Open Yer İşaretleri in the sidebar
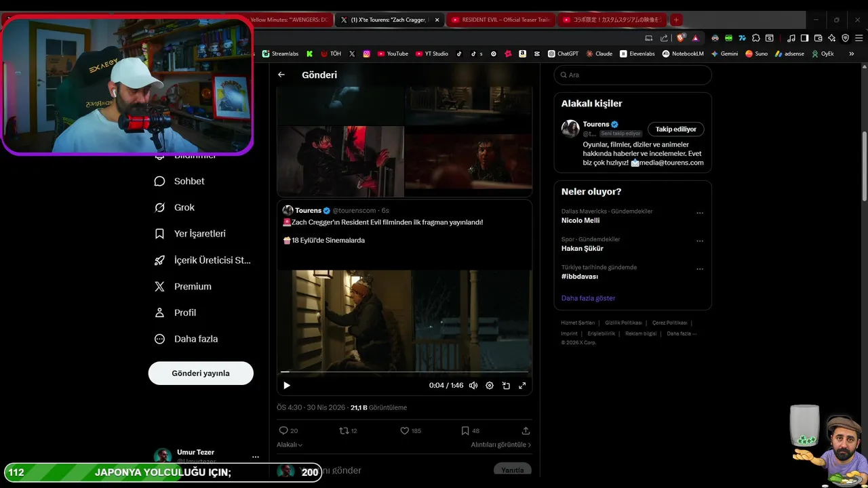The image size is (868, 488). 190,234
